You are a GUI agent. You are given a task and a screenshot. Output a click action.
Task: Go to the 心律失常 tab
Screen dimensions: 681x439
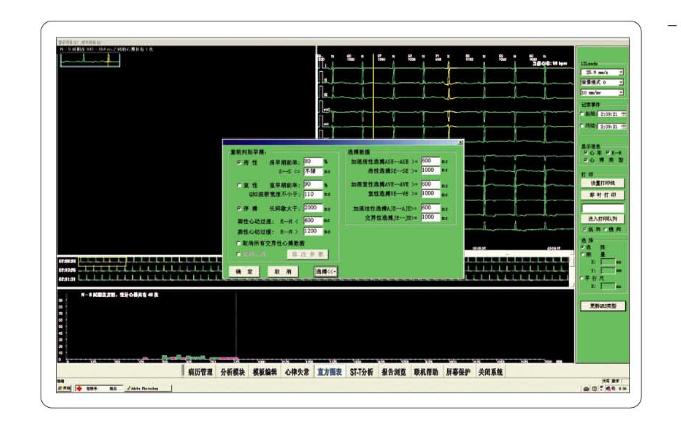point(297,372)
